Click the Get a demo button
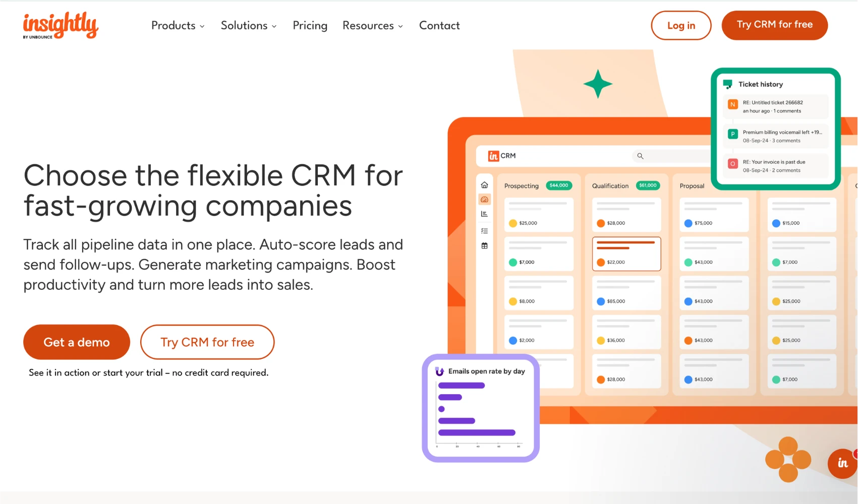 [76, 342]
